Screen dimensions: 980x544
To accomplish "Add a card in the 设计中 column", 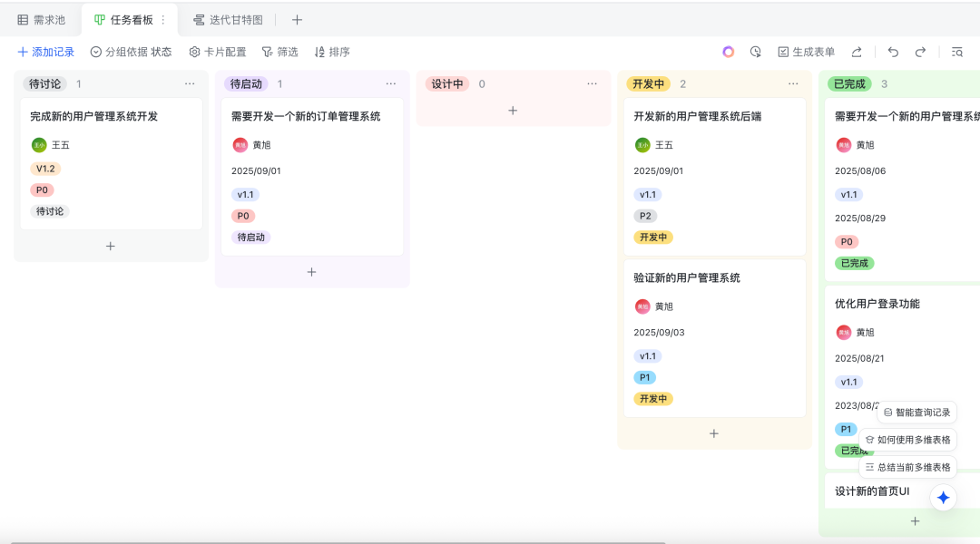I will pyautogui.click(x=513, y=111).
